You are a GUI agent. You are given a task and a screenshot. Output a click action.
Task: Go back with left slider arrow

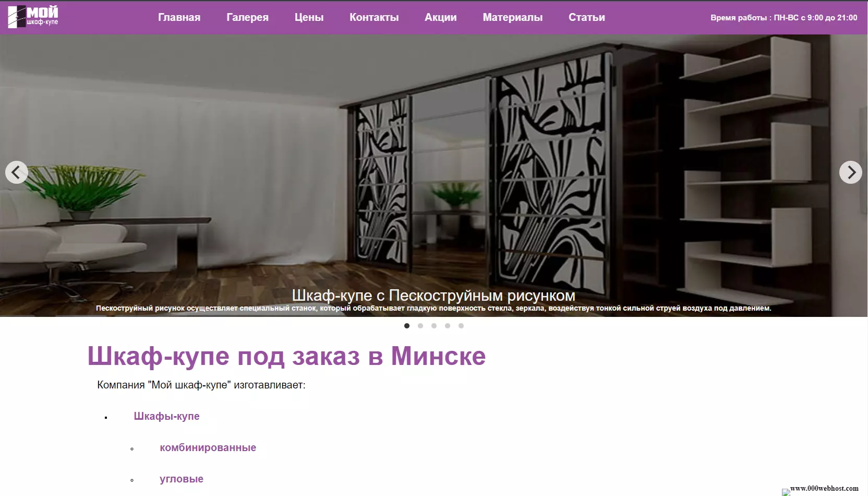[x=17, y=172]
